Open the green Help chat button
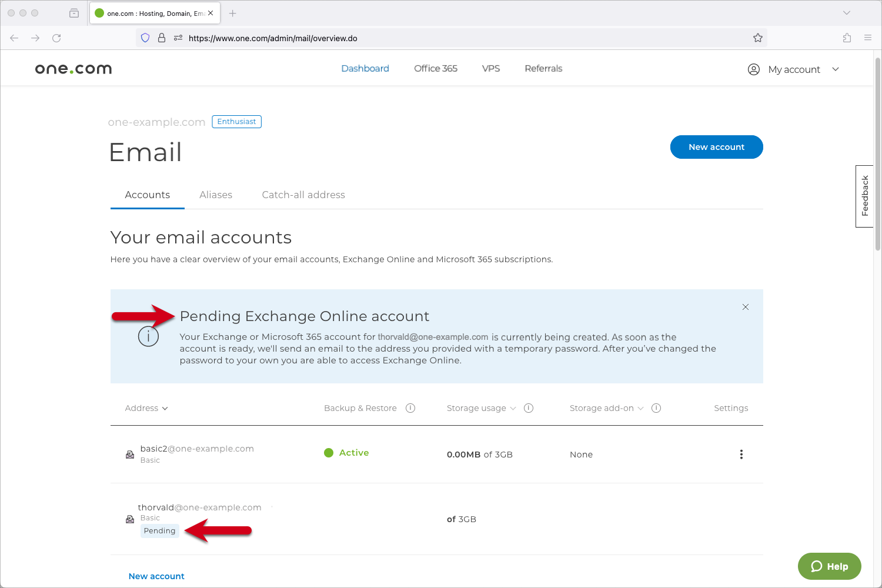The height and width of the screenshot is (588, 882). click(x=829, y=566)
